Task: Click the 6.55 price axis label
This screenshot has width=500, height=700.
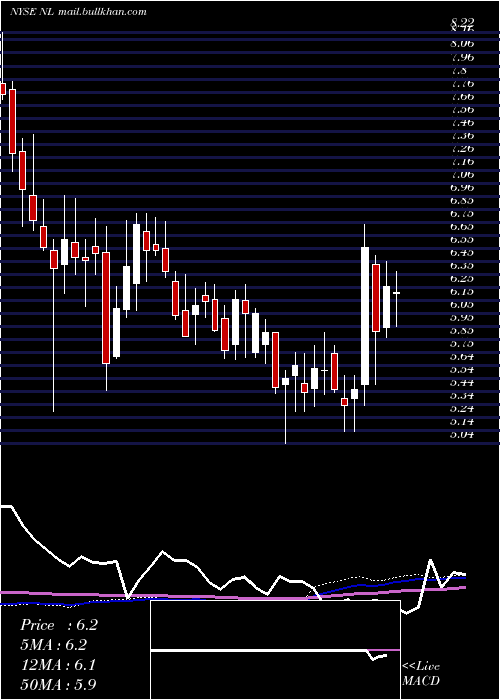Action: coord(462,240)
